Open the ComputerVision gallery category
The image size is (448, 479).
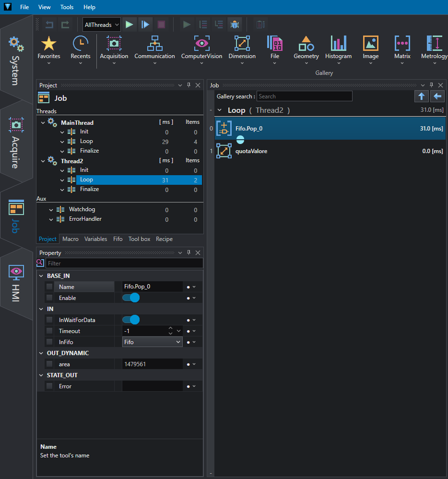(x=201, y=49)
